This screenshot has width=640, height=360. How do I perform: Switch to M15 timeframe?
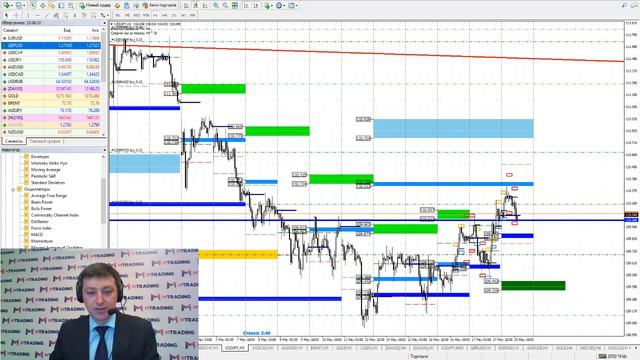[137, 15]
